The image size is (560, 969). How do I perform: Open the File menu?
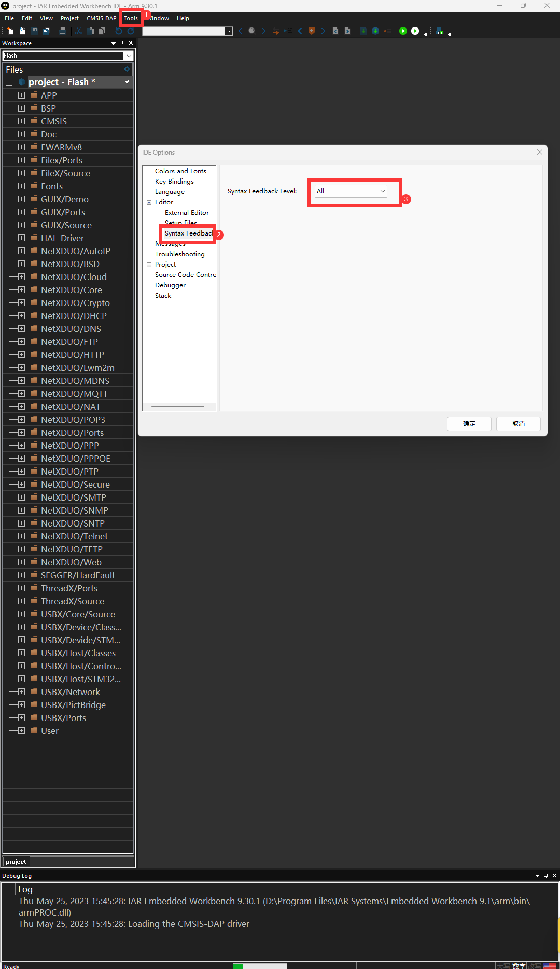9,18
